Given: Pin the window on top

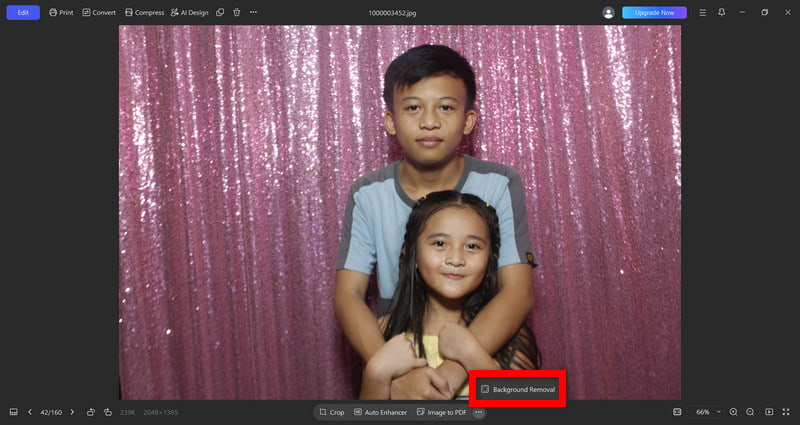Looking at the screenshot, I should point(721,13).
